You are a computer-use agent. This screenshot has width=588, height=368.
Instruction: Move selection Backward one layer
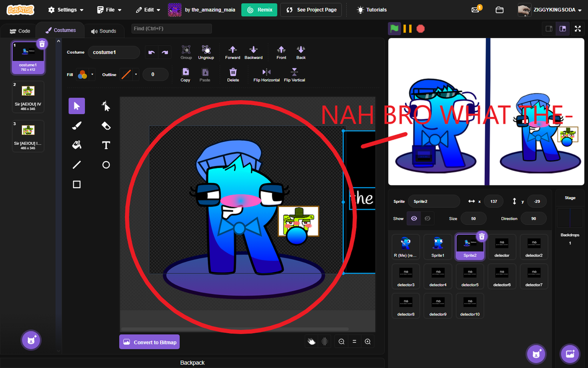pos(254,52)
